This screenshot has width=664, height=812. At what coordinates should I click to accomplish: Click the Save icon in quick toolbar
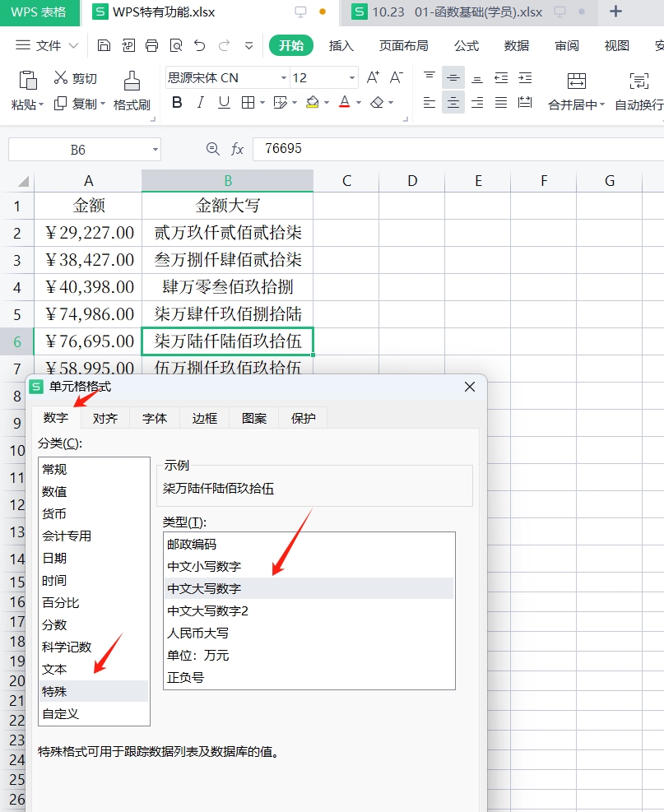[104, 45]
